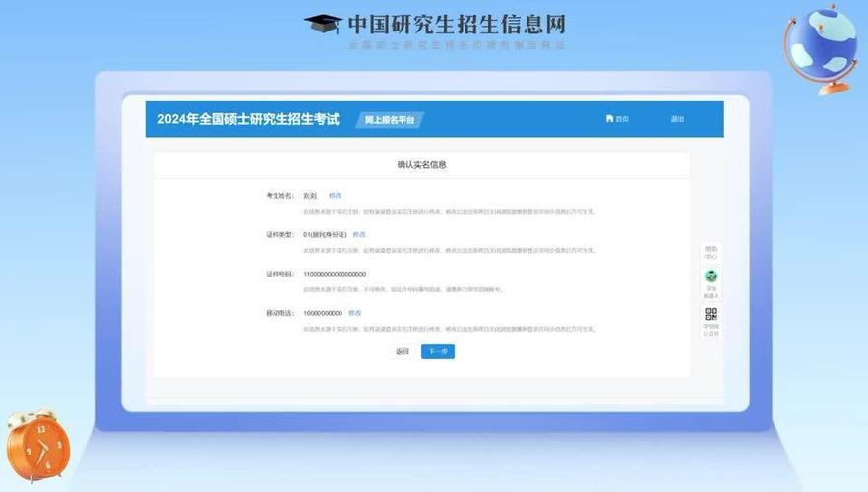This screenshot has height=492, width=868.
Task: Click the phone number 10000000000
Action: [323, 313]
